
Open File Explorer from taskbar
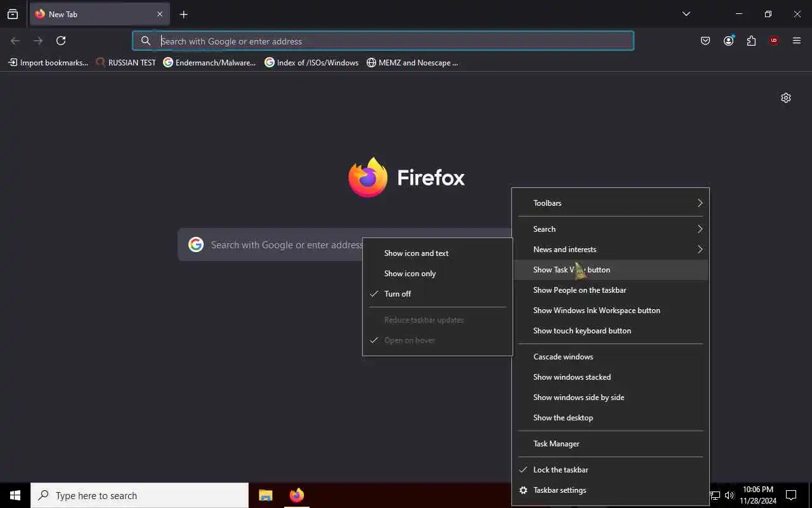(266, 495)
